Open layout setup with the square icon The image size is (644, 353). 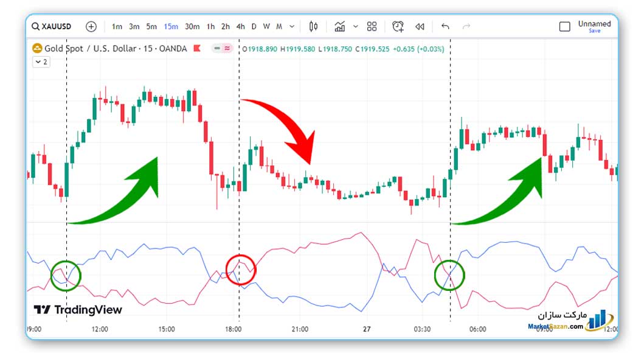point(565,26)
